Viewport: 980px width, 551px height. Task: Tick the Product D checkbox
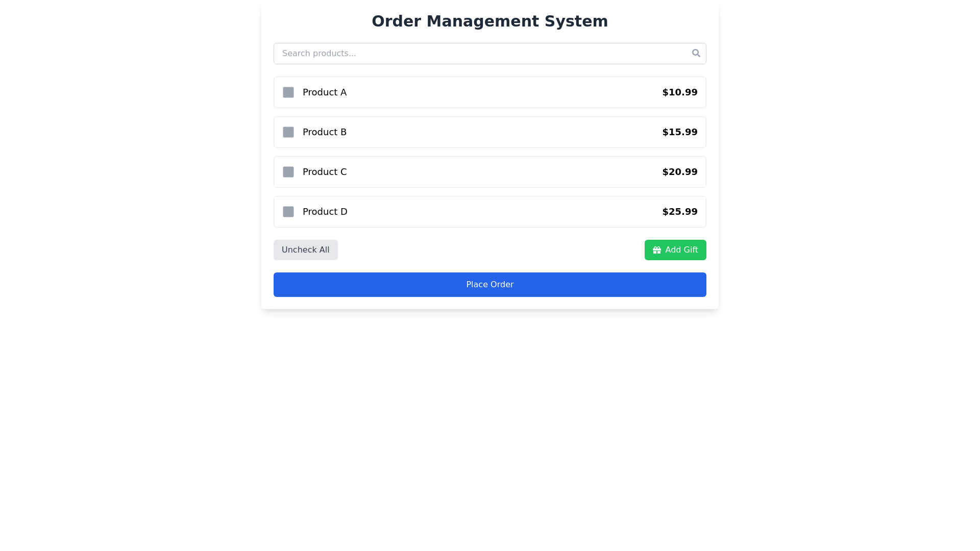tap(288, 212)
